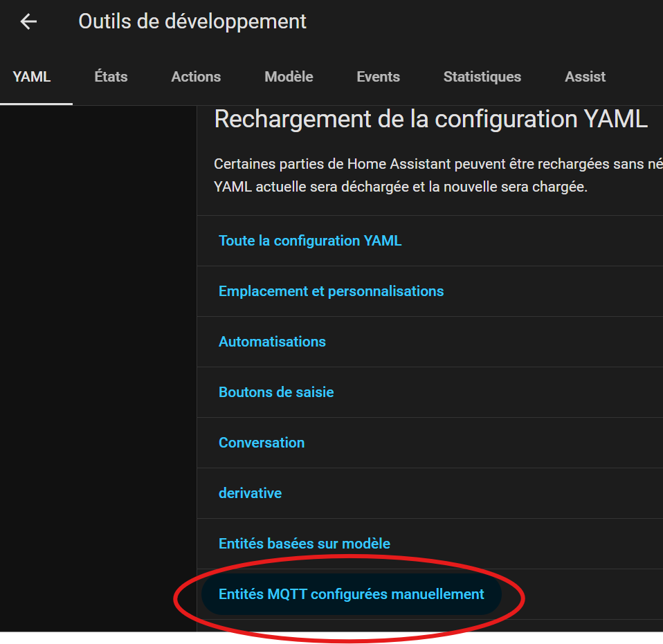Open the Events tab

pos(378,77)
